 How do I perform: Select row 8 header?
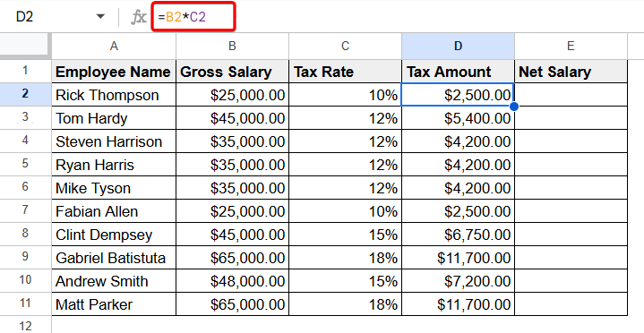[x=25, y=234]
